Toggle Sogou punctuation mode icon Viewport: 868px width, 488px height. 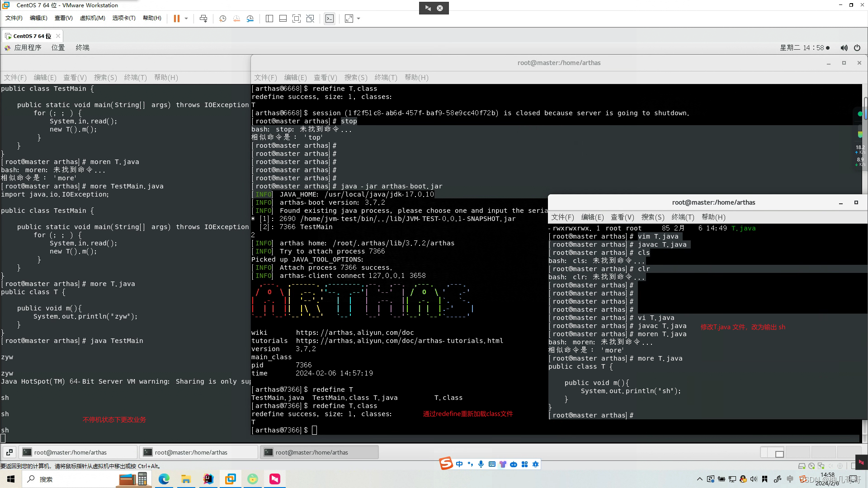point(470,464)
